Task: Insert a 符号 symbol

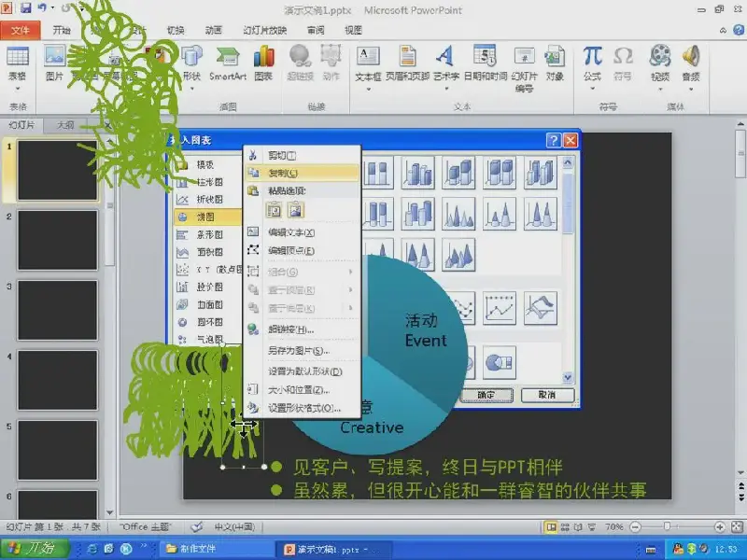Action: pos(623,63)
